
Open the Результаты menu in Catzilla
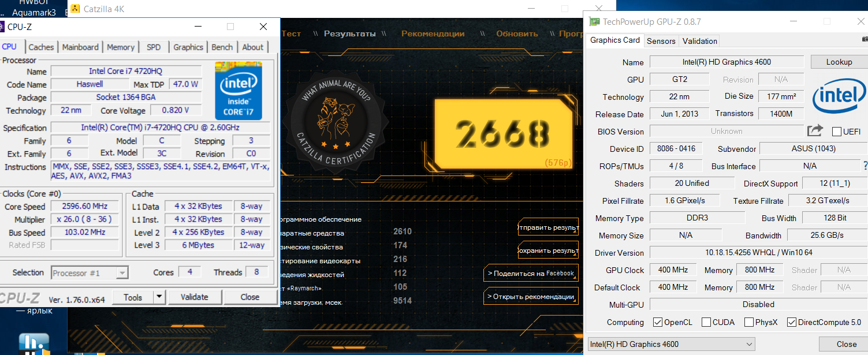click(350, 33)
